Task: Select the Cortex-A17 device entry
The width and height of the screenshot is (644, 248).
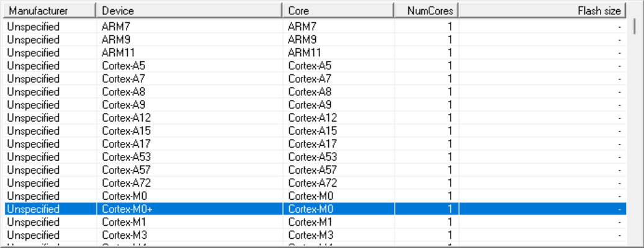Action: [127, 144]
